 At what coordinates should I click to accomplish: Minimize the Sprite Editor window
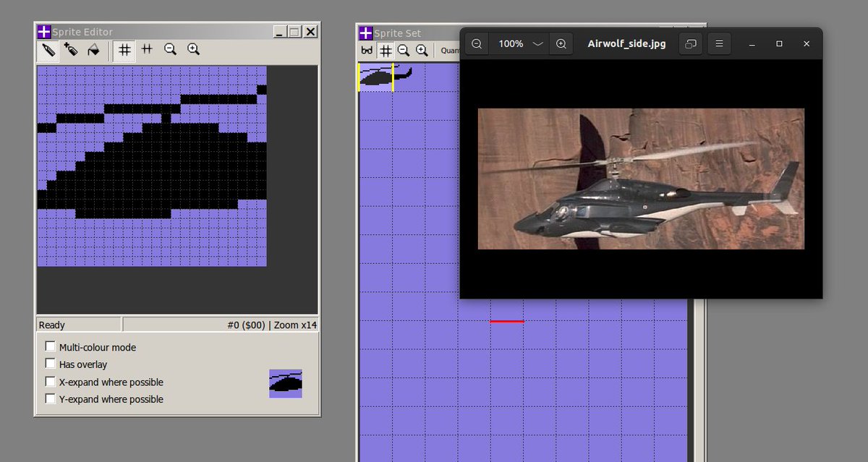click(279, 32)
